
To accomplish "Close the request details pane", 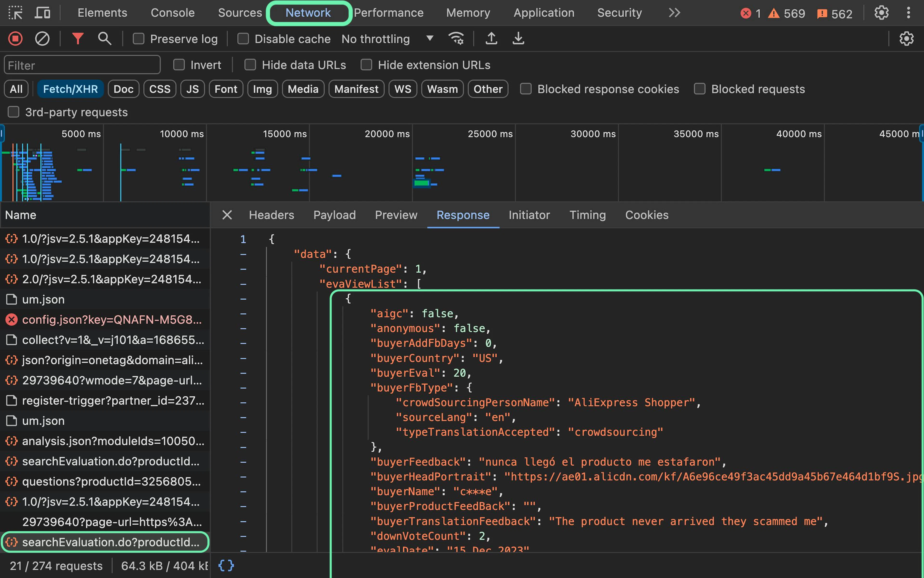I will point(227,215).
